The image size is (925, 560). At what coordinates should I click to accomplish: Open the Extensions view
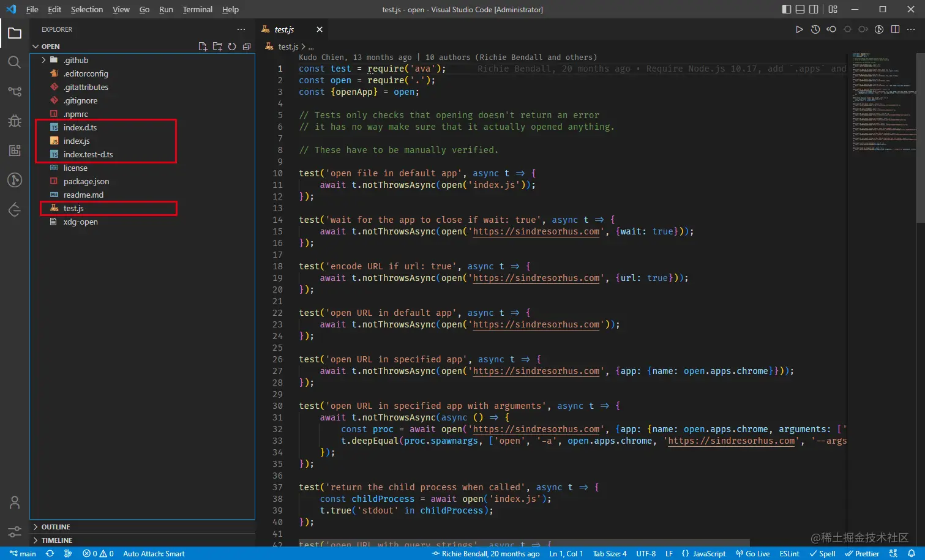pyautogui.click(x=15, y=151)
